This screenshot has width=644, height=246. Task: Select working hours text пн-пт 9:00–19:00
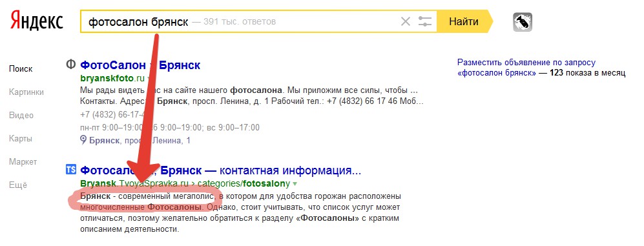coord(111,127)
